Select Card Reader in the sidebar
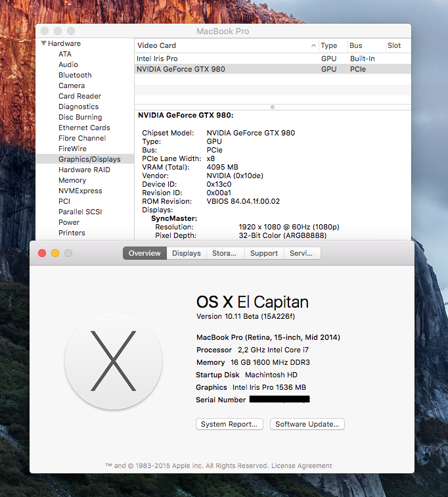 tap(79, 96)
